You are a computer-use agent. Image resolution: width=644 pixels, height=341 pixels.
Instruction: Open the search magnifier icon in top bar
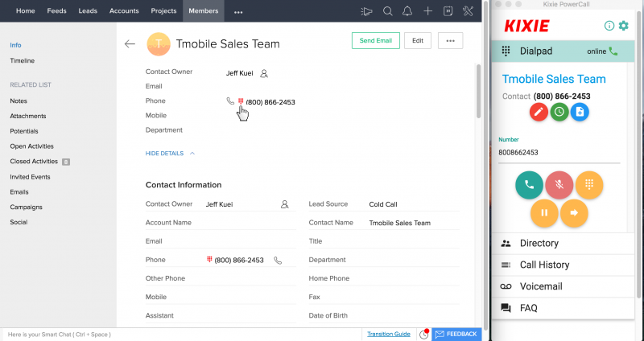point(388,11)
